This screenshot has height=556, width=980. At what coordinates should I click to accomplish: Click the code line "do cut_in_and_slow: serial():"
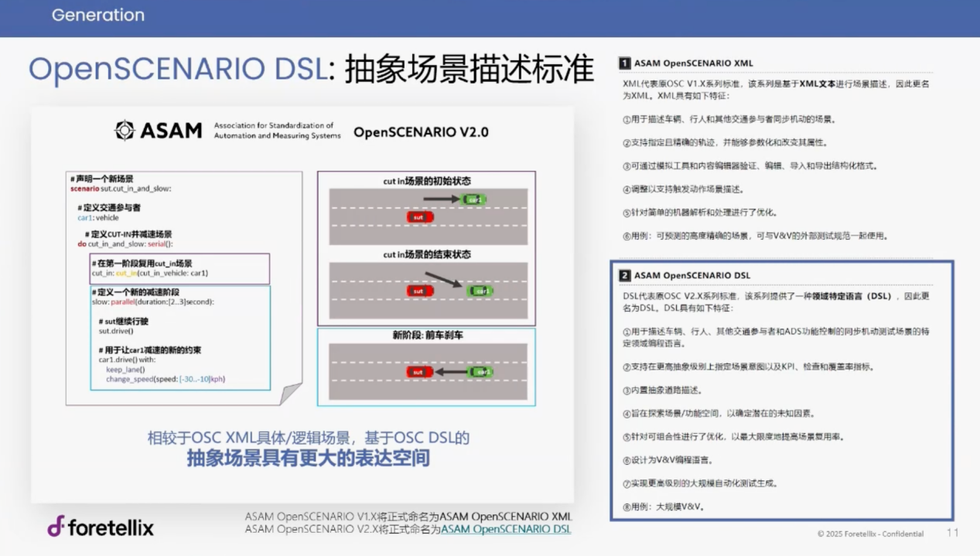pos(125,244)
